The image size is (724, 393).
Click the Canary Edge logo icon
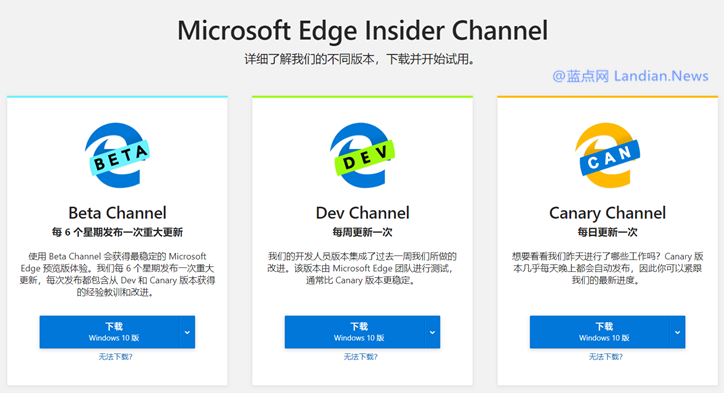coord(608,155)
